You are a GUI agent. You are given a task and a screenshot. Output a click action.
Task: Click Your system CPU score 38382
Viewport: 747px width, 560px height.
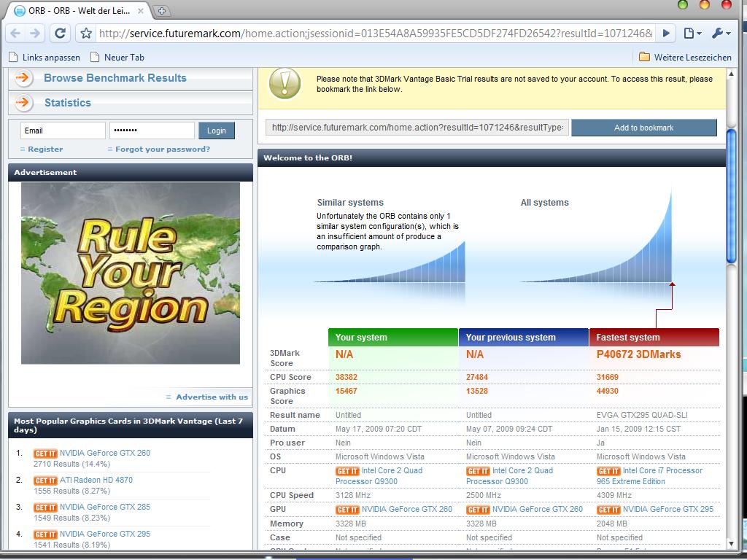[347, 377]
